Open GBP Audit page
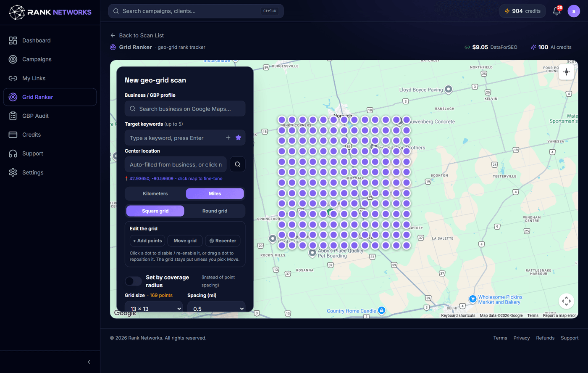 pyautogui.click(x=50, y=116)
